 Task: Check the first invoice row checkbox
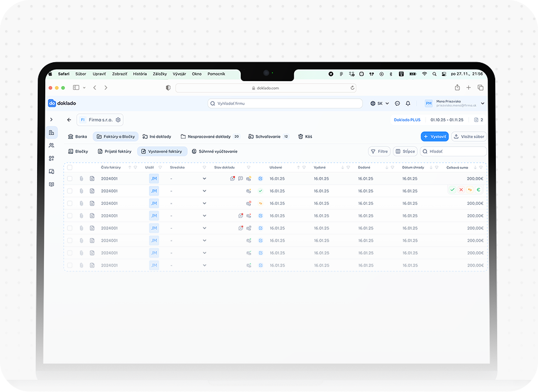coord(70,178)
